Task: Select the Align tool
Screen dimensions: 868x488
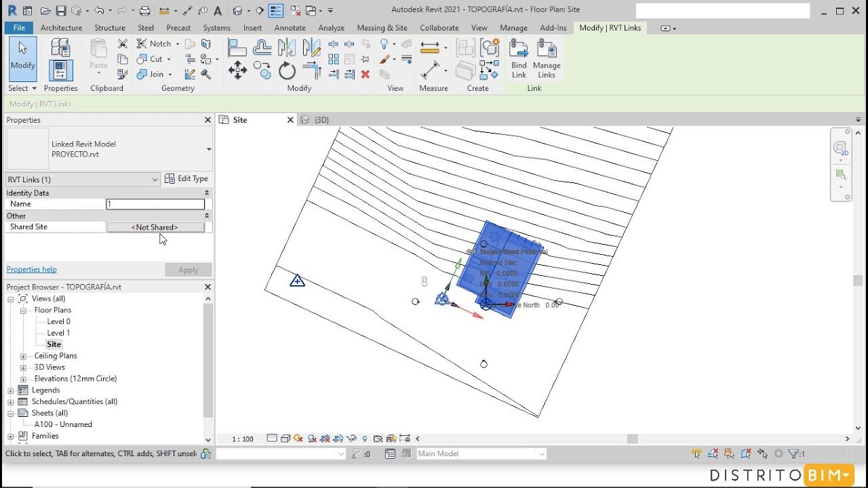Action: 237,47
